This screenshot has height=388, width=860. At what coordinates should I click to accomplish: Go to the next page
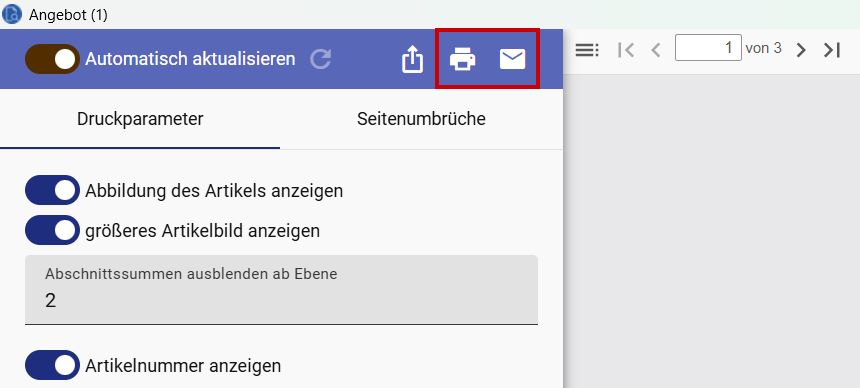[801, 50]
